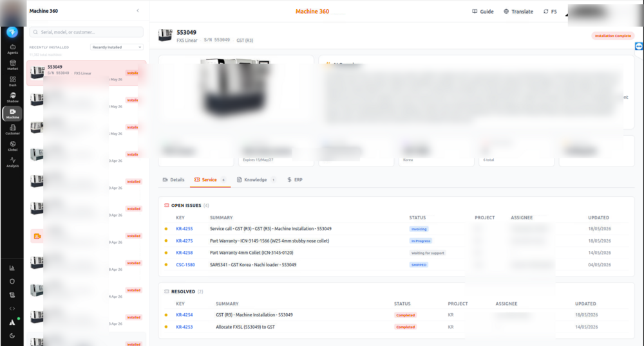Open the Agents sidebar section

[x=12, y=49]
